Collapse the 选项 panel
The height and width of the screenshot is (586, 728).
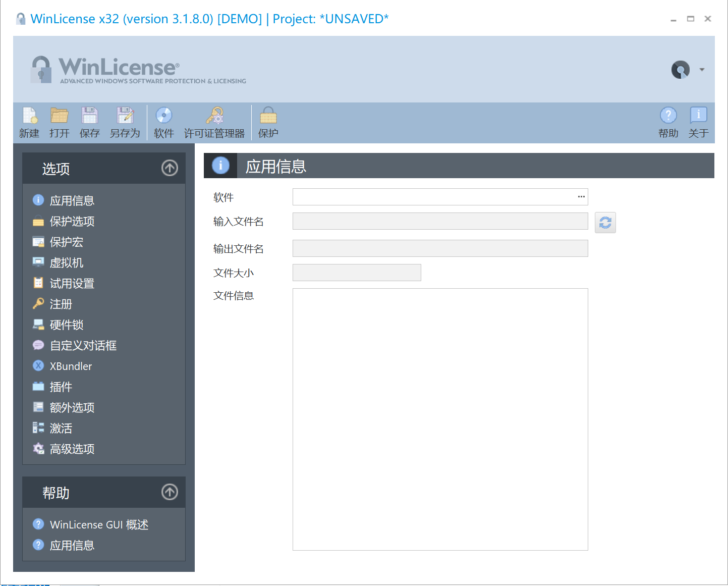(x=170, y=168)
